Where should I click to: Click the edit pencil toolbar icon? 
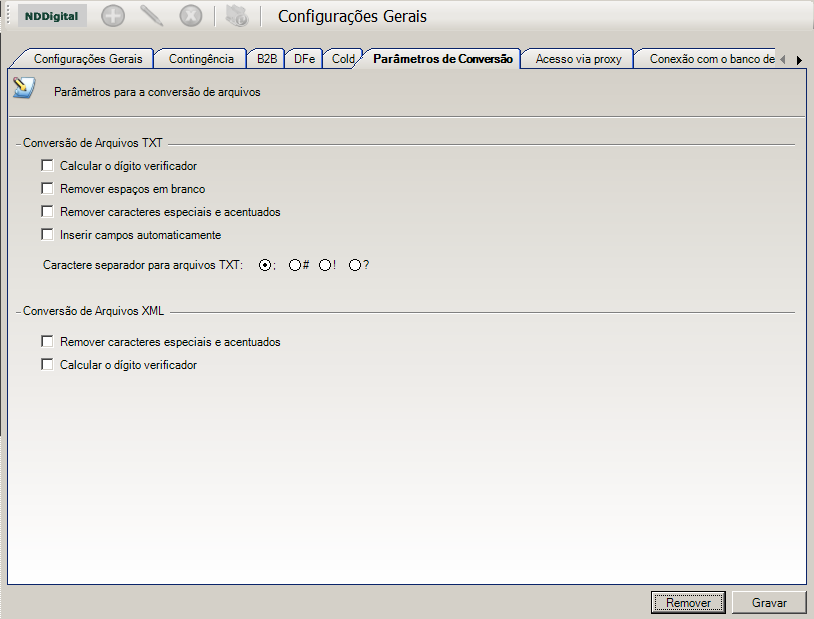152,16
